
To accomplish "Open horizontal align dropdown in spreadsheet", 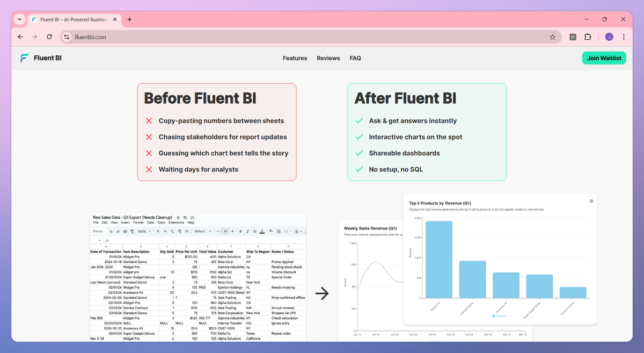I will [x=299, y=232].
